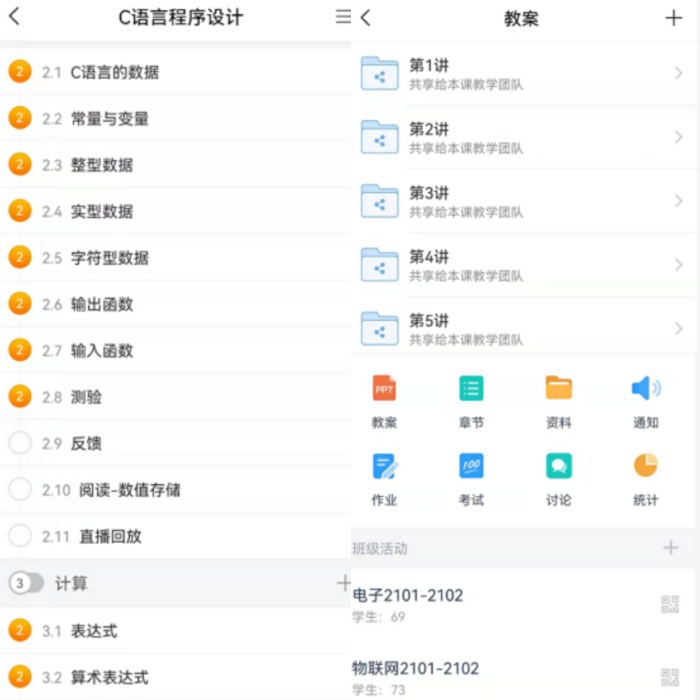Viewport: 700px width, 700px height.
Task: Open the 教案 PPT icon
Action: click(x=384, y=389)
